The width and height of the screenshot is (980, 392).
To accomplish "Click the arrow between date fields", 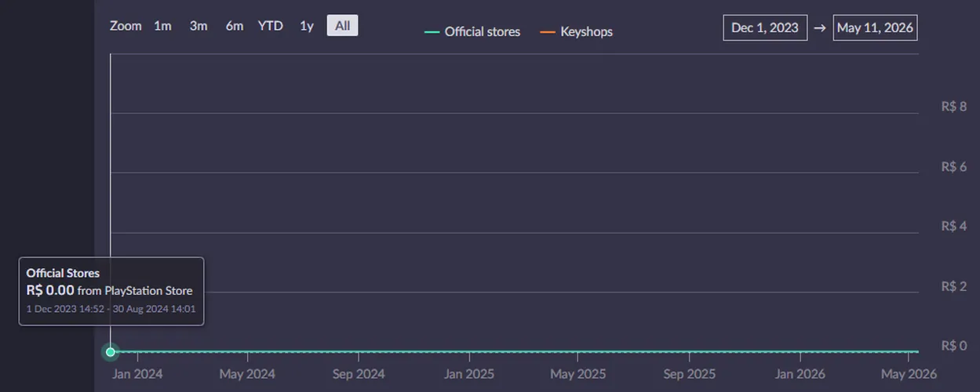I will (820, 27).
